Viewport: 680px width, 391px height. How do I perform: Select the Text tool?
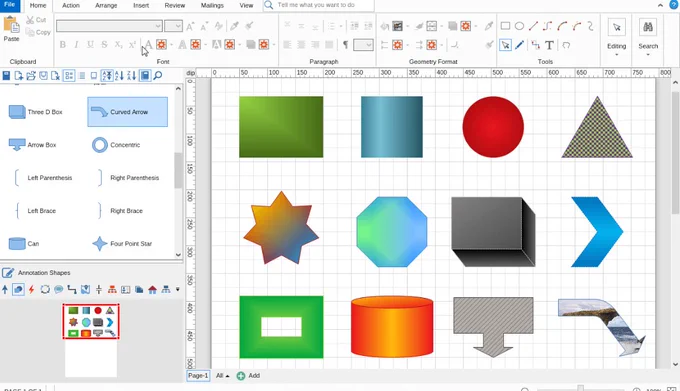pyautogui.click(x=549, y=45)
